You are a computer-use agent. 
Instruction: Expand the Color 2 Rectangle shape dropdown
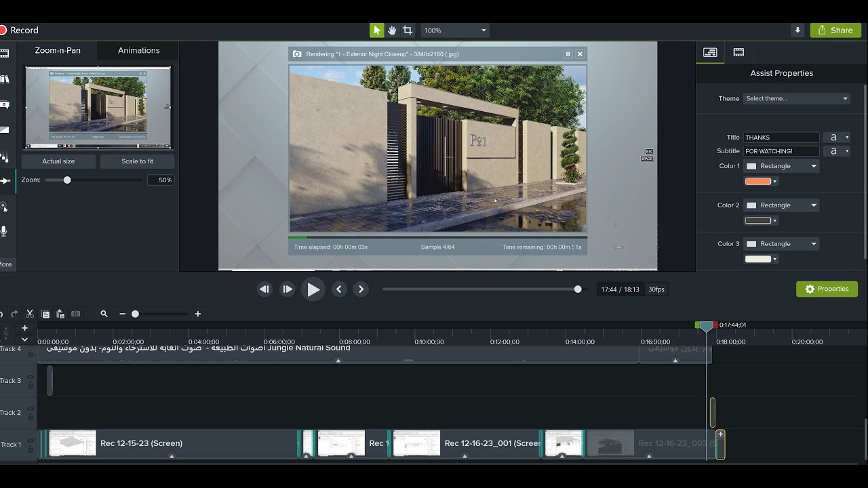781,205
